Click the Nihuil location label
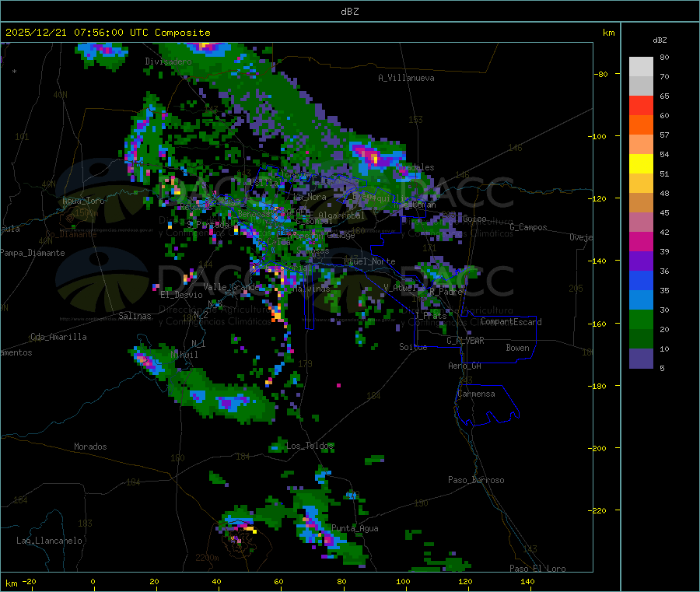This screenshot has height=592, width=700. coord(184,355)
